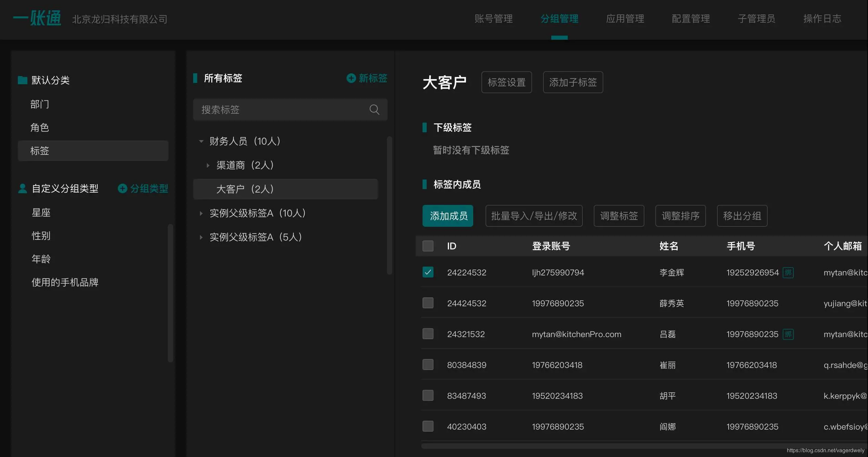The image size is (868, 457).
Task: Click the plus icon beside 新标签
Action: coord(351,78)
